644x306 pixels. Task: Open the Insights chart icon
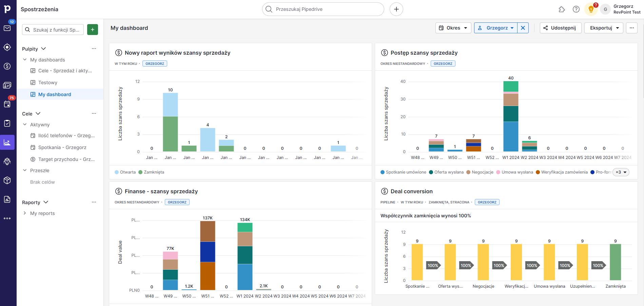click(x=7, y=142)
